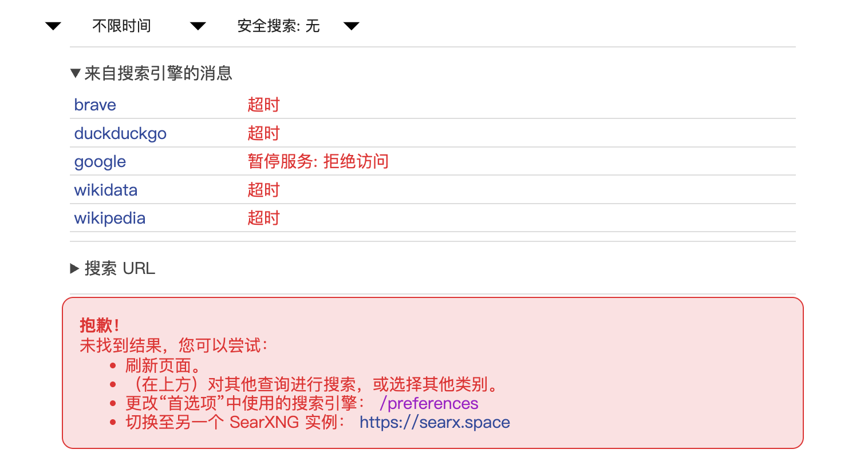Click the 超时 status next to wikidata

click(263, 190)
